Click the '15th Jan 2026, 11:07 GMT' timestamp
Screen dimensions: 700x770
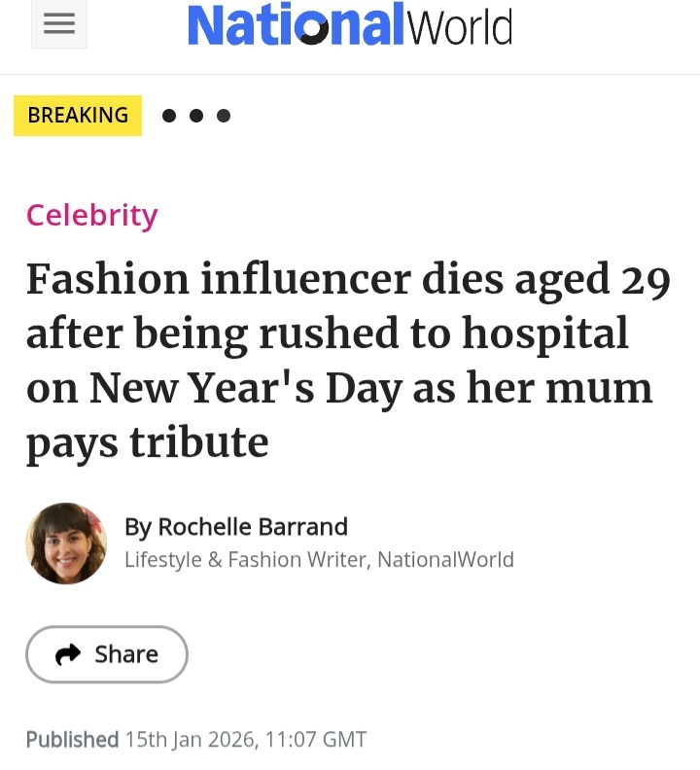coord(246,739)
